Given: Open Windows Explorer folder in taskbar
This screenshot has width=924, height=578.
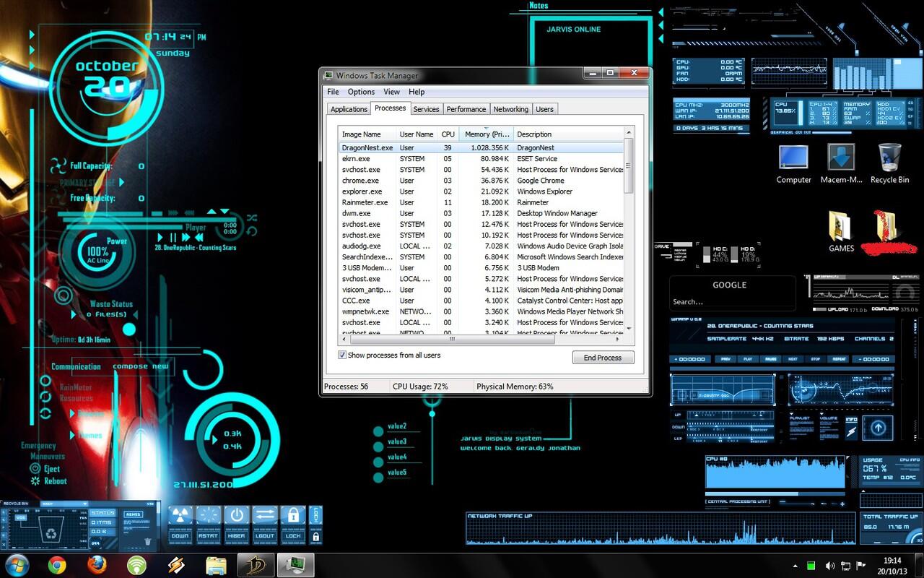Looking at the screenshot, I should point(216,564).
